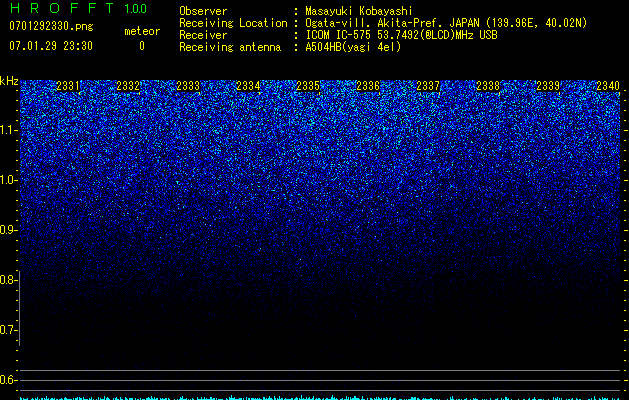This screenshot has width=629, height=400.
Task: Click the HROFFT 1.0.0 title text
Action: 78,8
